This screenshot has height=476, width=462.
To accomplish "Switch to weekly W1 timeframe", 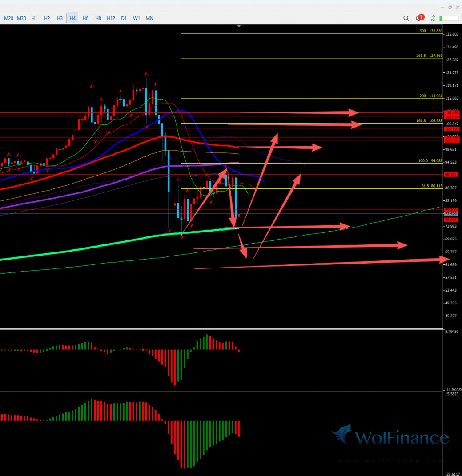I will (137, 18).
